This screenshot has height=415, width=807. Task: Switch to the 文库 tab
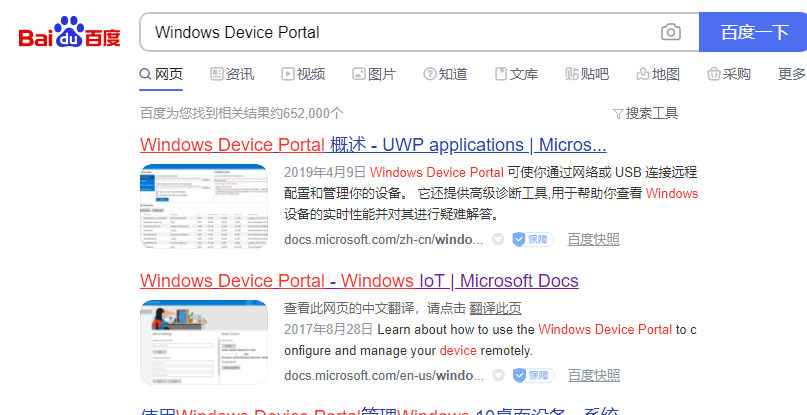click(x=516, y=74)
